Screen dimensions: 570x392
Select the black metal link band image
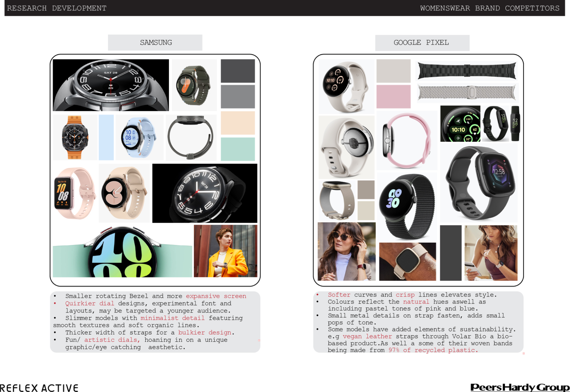tap(467, 71)
